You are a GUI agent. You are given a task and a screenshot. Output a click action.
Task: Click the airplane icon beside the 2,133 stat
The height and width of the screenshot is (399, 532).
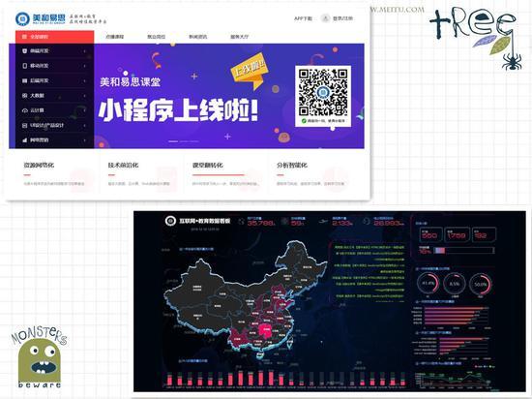coord(324,222)
